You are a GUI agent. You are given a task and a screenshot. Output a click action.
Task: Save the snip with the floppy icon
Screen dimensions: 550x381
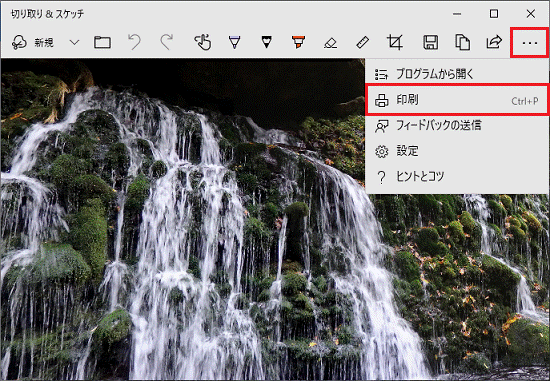(430, 43)
